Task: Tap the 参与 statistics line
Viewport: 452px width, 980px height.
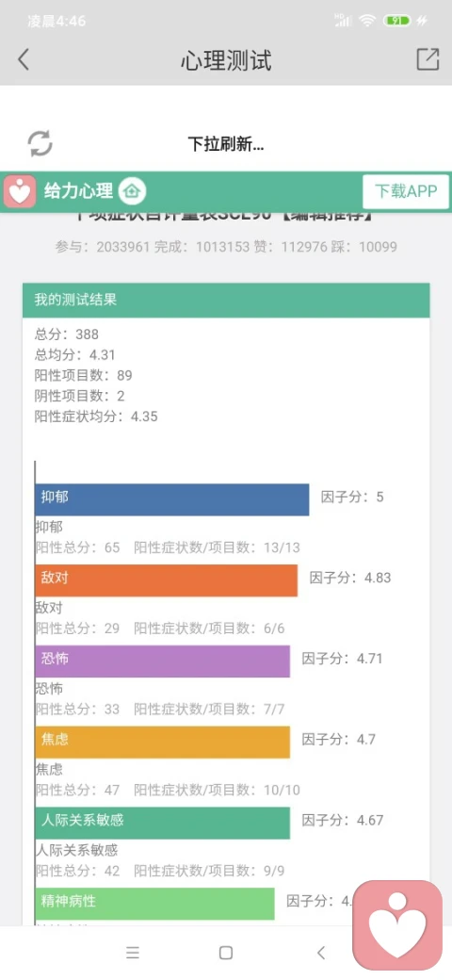Action: point(226,247)
